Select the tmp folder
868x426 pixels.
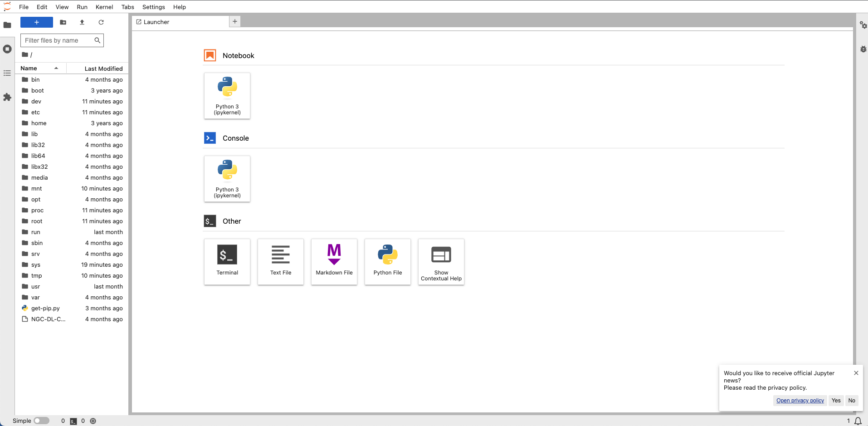point(72,275)
